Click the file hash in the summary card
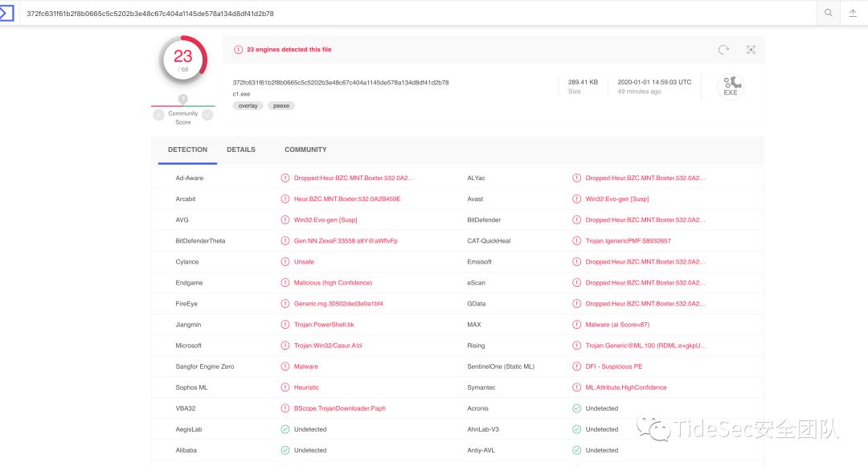 click(x=341, y=83)
